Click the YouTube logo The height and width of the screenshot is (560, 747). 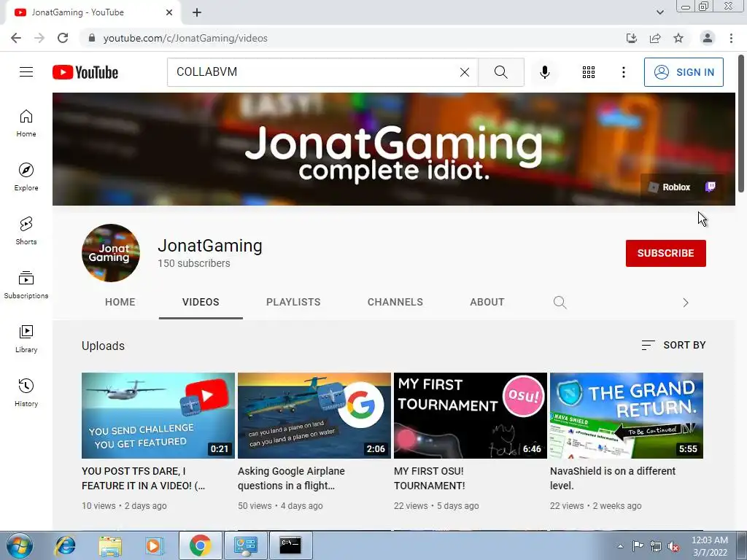click(x=85, y=72)
